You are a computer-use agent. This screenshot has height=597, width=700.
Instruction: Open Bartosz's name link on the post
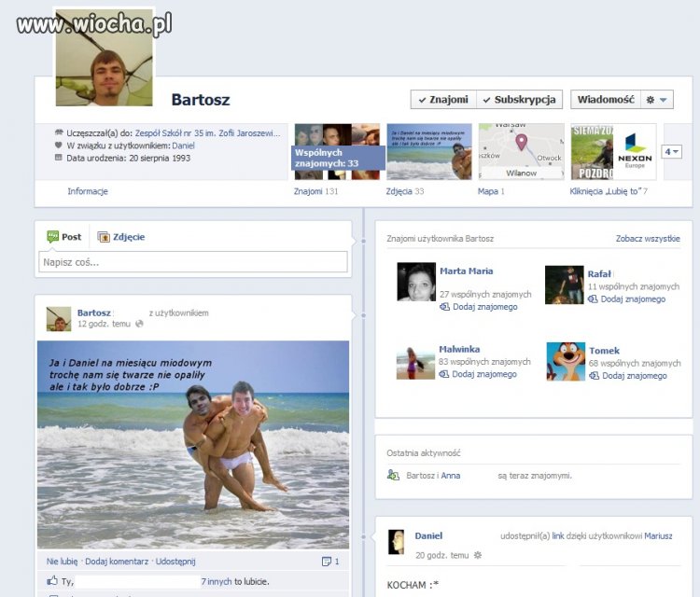[93, 312]
